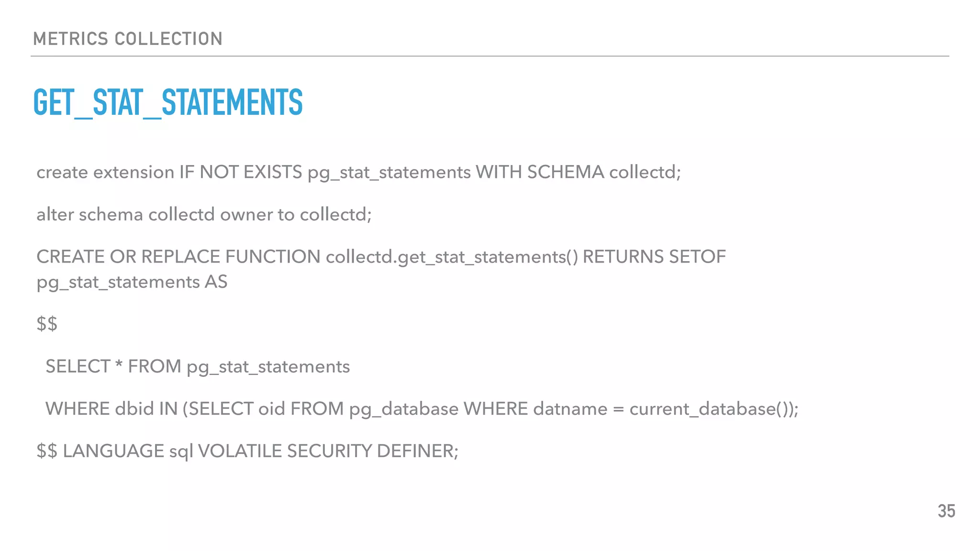The width and height of the screenshot is (980, 551).
Task: Click "WHERE dbid IN" text
Action: pyautogui.click(x=111, y=408)
